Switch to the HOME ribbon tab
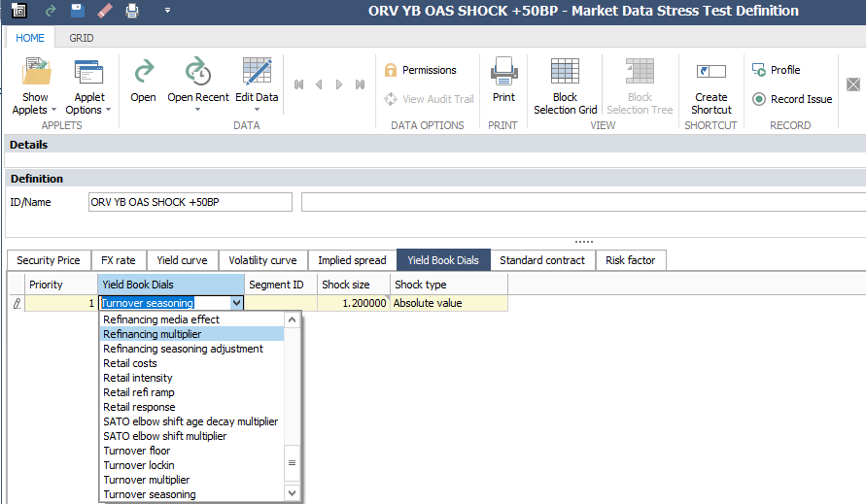 (x=30, y=38)
